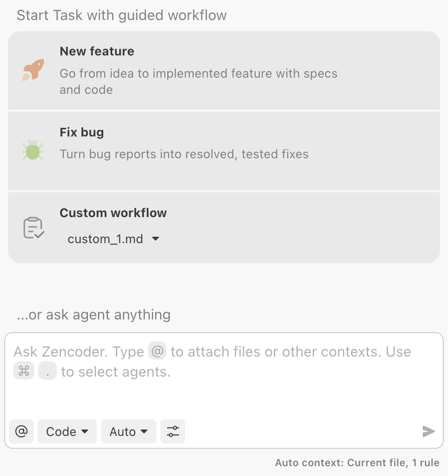448x476 pixels.
Task: Open the Auto model dropdown
Action: click(x=128, y=431)
